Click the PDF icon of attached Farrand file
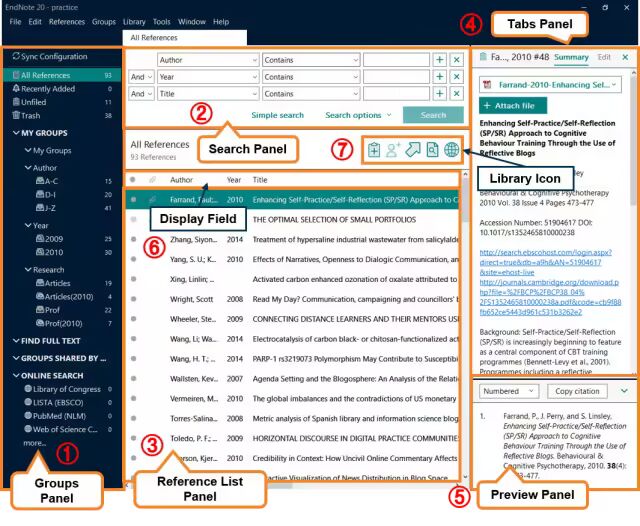 tap(487, 85)
